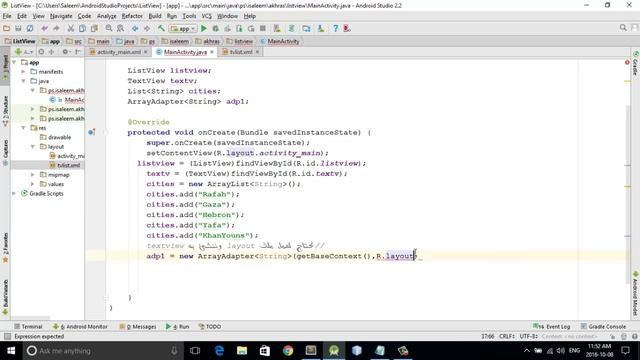
Task: Collapse the layout folder node
Action: pos(33,147)
